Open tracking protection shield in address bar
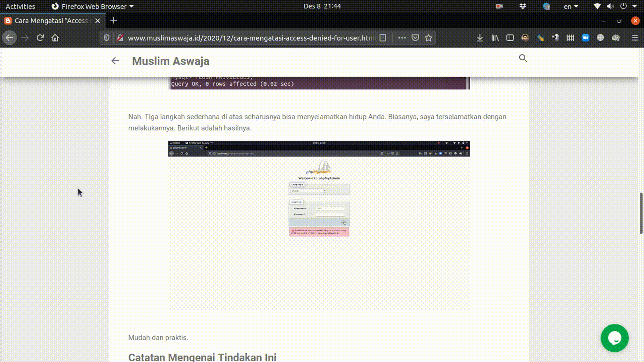This screenshot has height=362, width=644. coord(107,38)
